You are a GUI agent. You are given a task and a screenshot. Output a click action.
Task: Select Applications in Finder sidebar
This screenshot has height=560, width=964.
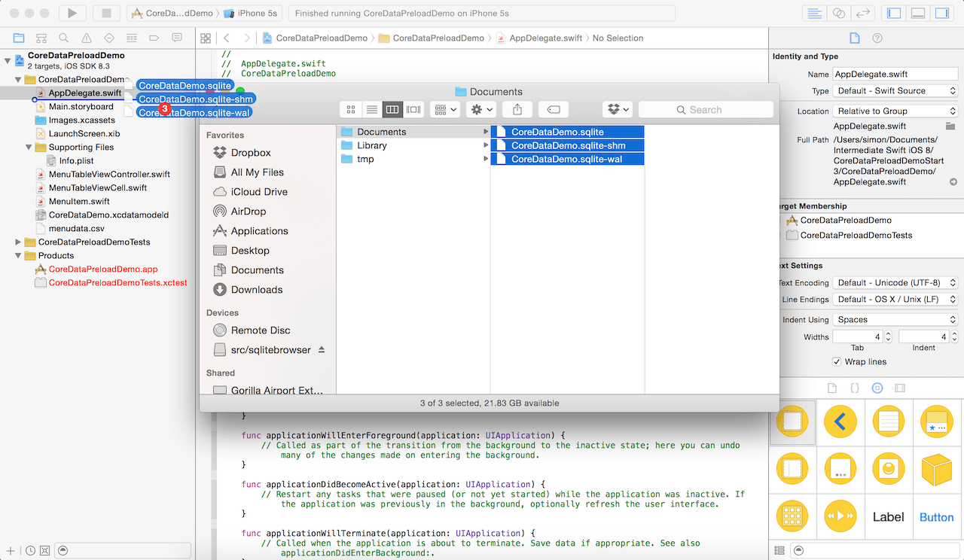point(259,231)
